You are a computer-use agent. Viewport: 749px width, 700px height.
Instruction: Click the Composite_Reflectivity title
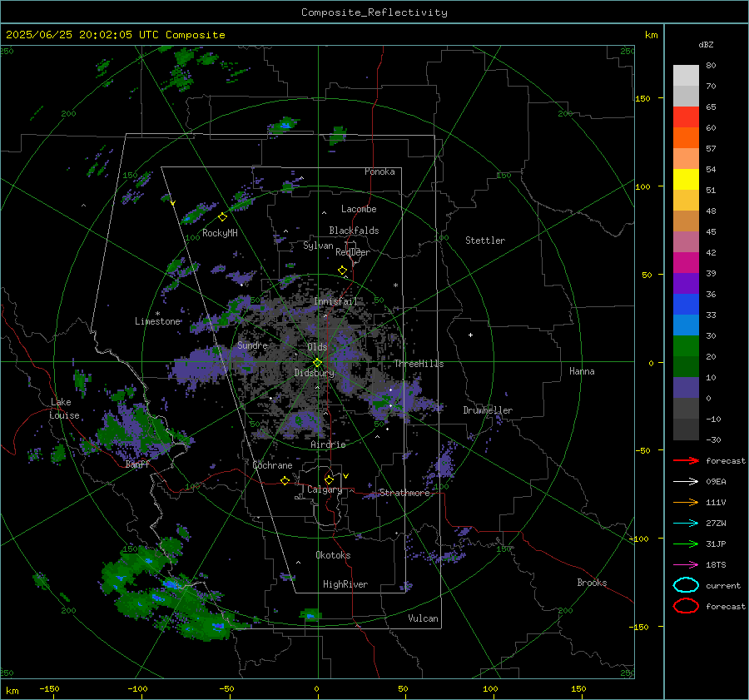(x=374, y=12)
